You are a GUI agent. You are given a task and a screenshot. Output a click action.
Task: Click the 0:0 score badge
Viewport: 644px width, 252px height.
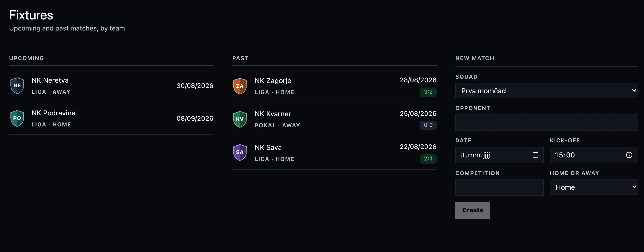[x=428, y=125]
